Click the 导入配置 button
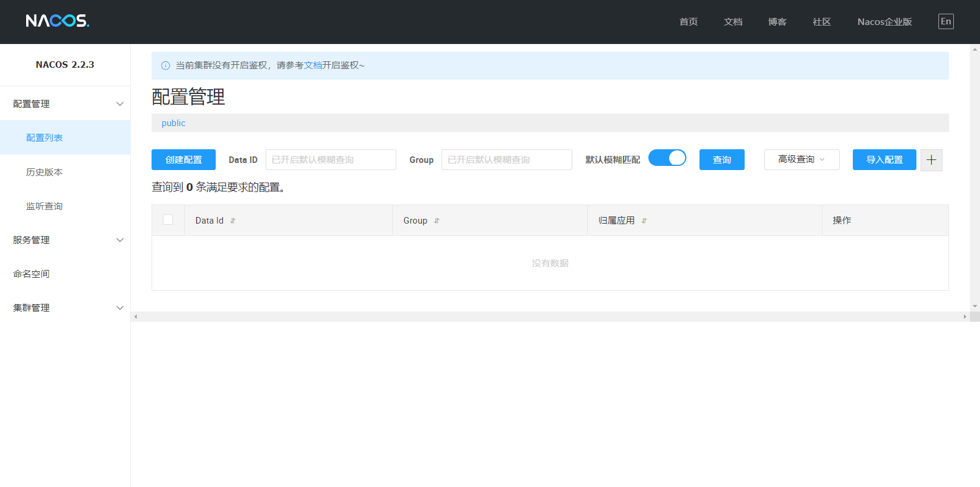This screenshot has width=980, height=487. pyautogui.click(x=884, y=160)
